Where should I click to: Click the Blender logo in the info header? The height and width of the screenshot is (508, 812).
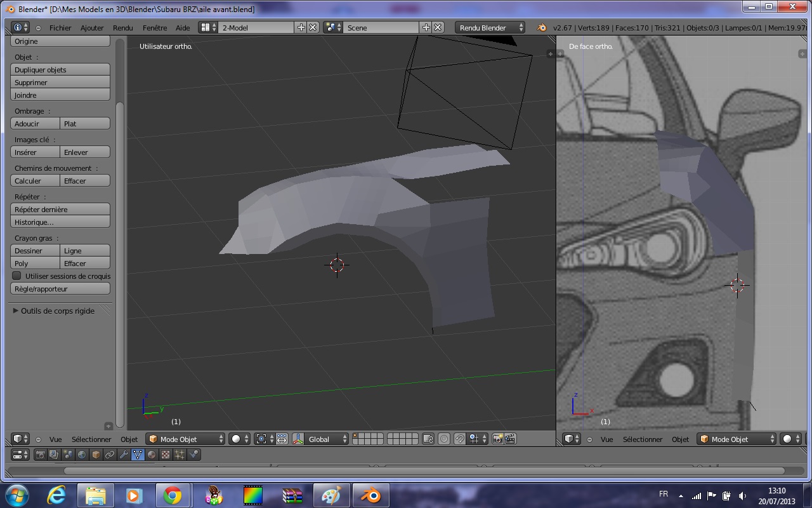pyautogui.click(x=542, y=27)
